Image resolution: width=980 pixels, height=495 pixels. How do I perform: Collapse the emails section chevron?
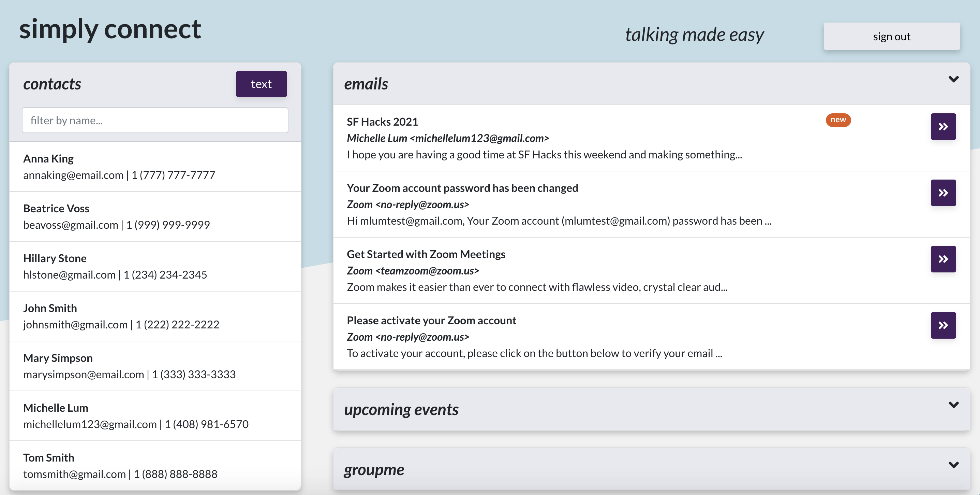click(953, 79)
